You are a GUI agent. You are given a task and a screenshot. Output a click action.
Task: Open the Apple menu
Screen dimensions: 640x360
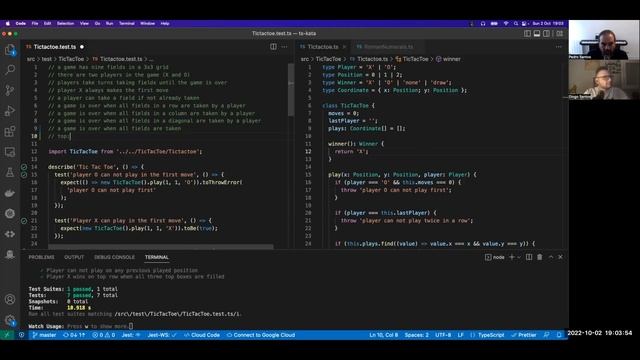[7, 24]
